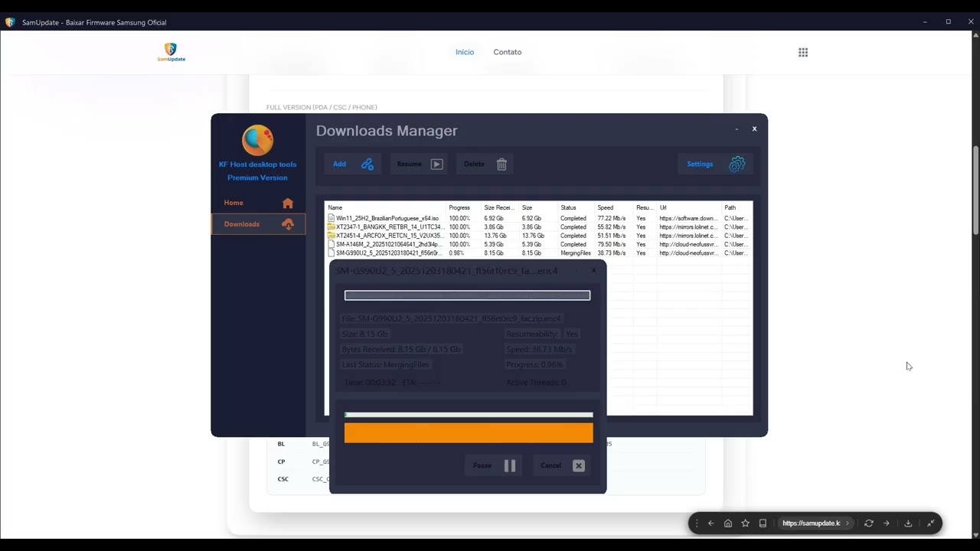The height and width of the screenshot is (551, 980).
Task: Open the Início site navigation tab
Action: tap(465, 52)
